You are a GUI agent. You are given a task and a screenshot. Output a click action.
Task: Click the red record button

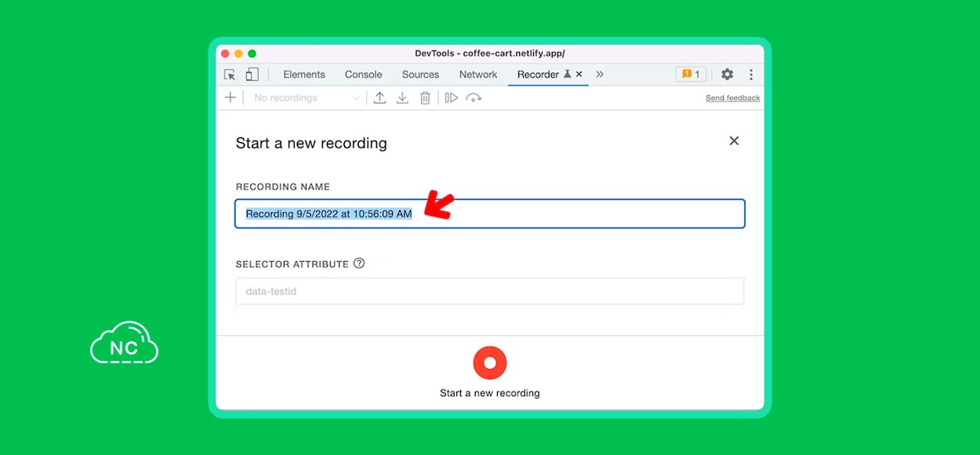coord(490,363)
